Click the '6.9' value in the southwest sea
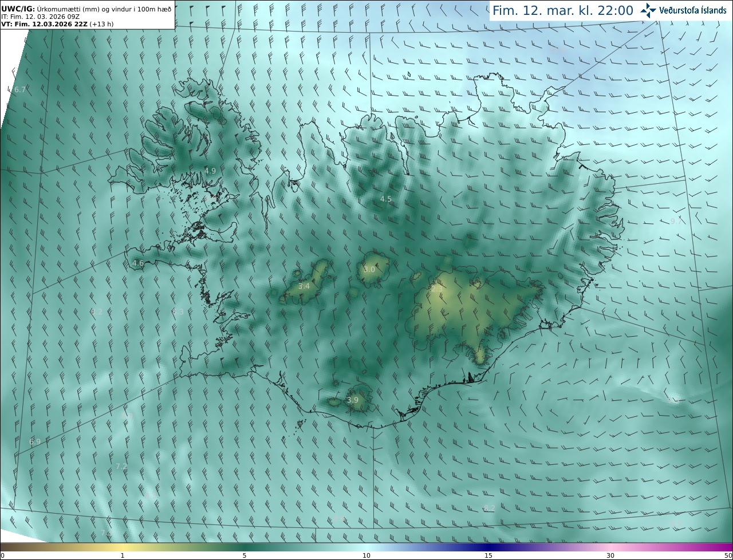The image size is (733, 560). [35, 442]
